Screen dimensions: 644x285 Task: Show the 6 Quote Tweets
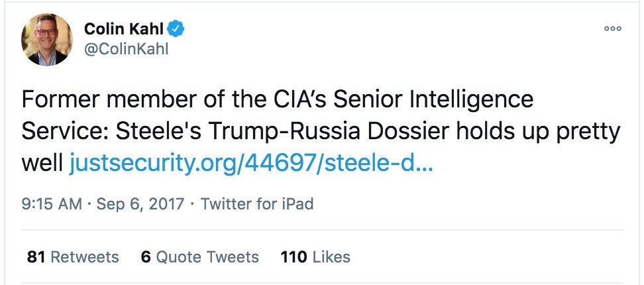(x=199, y=257)
